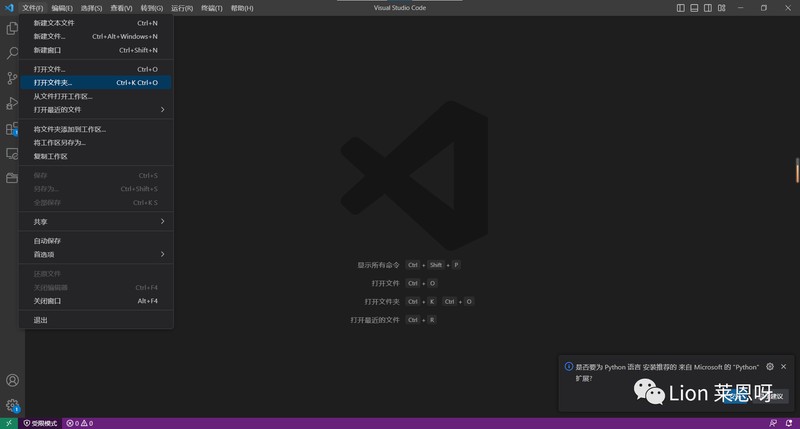The image size is (800, 429).
Task: Open the Manage gear icon
Action: pyautogui.click(x=12, y=406)
